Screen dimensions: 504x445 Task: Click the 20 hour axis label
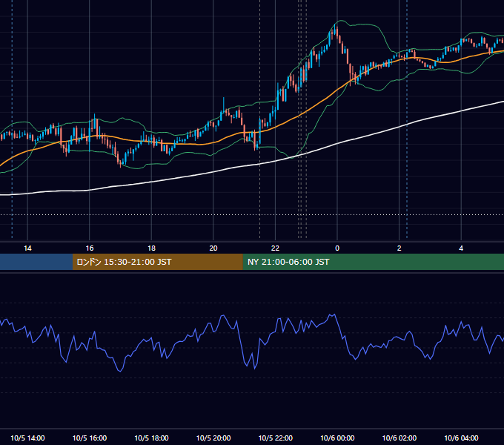pos(213,248)
